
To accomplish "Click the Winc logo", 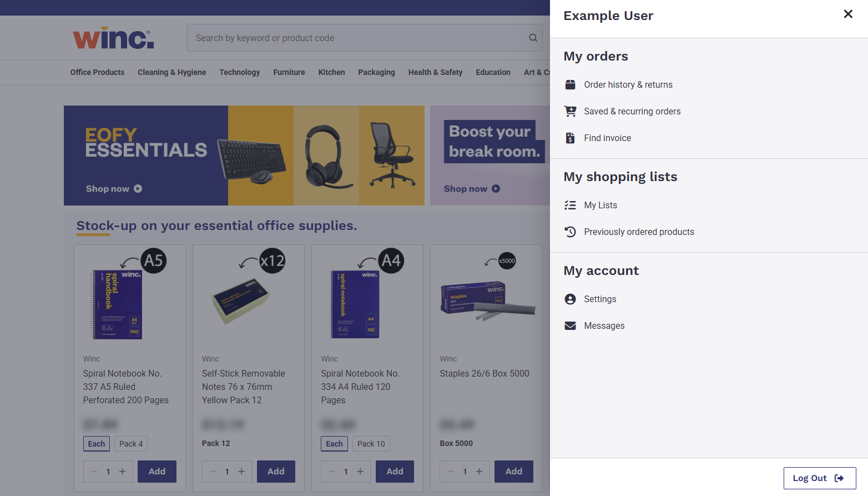I will pos(113,38).
